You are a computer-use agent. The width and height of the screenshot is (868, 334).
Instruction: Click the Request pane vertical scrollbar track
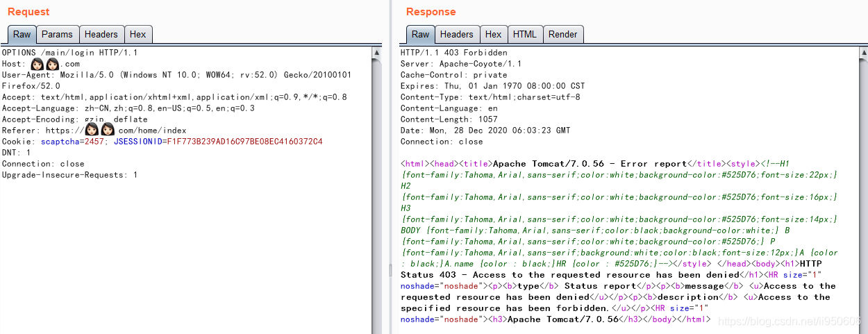[377, 195]
